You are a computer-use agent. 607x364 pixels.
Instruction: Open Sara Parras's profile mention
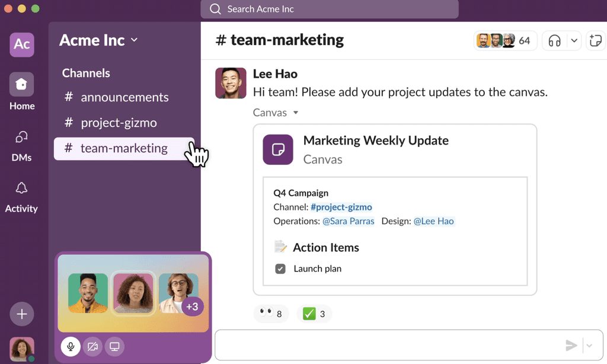(x=349, y=221)
